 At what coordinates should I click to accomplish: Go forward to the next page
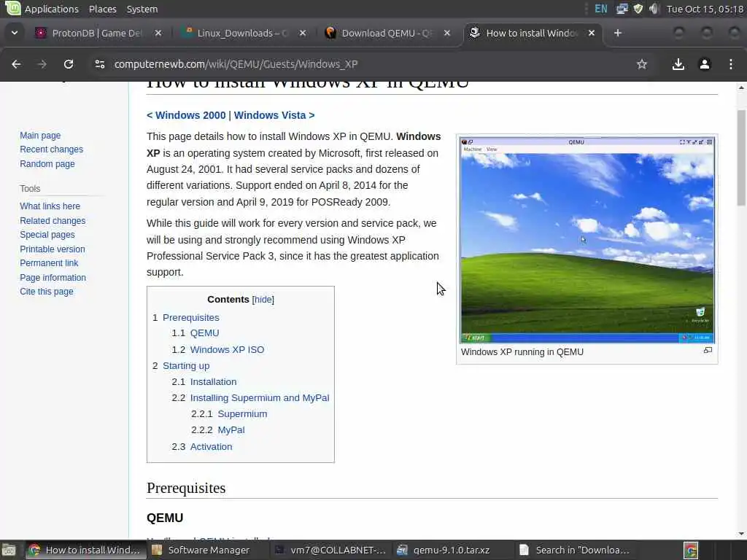[42, 64]
